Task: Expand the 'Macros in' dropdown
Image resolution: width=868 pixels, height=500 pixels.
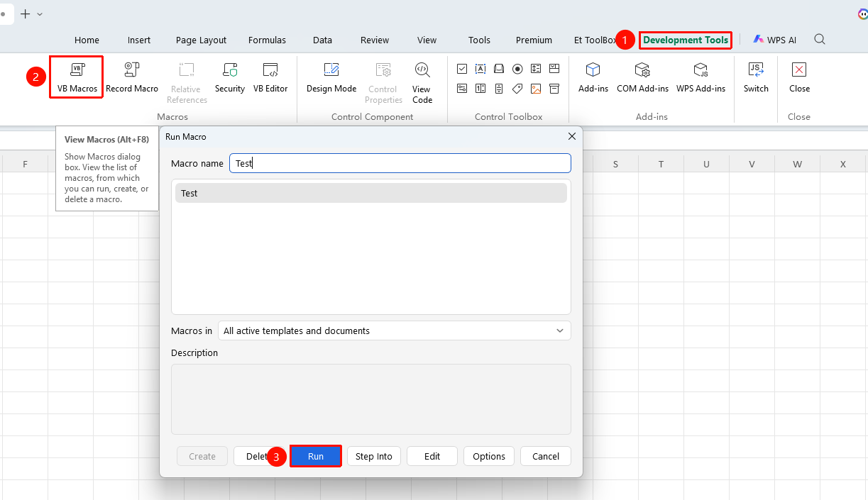Action: coord(394,330)
